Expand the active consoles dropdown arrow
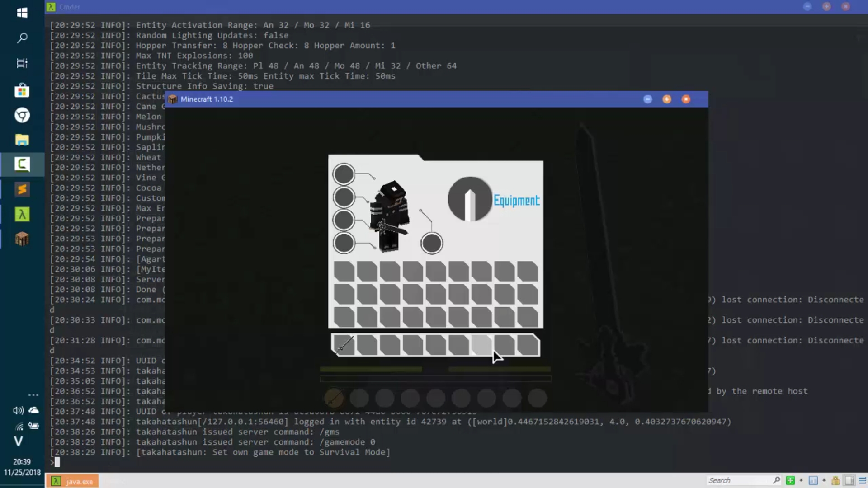Image resolution: width=868 pixels, height=488 pixels. click(824, 480)
